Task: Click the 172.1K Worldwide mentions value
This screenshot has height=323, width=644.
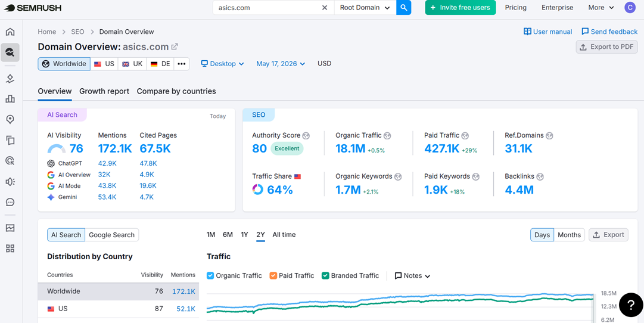Action: pyautogui.click(x=183, y=291)
